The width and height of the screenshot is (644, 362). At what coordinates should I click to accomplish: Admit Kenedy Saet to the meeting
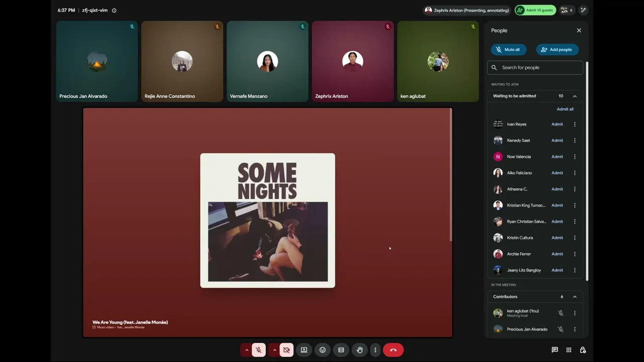click(557, 140)
